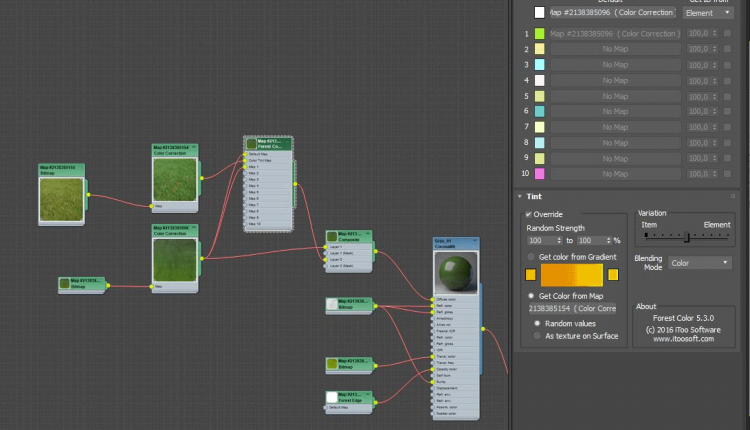Click the Composite node icon

(332, 237)
